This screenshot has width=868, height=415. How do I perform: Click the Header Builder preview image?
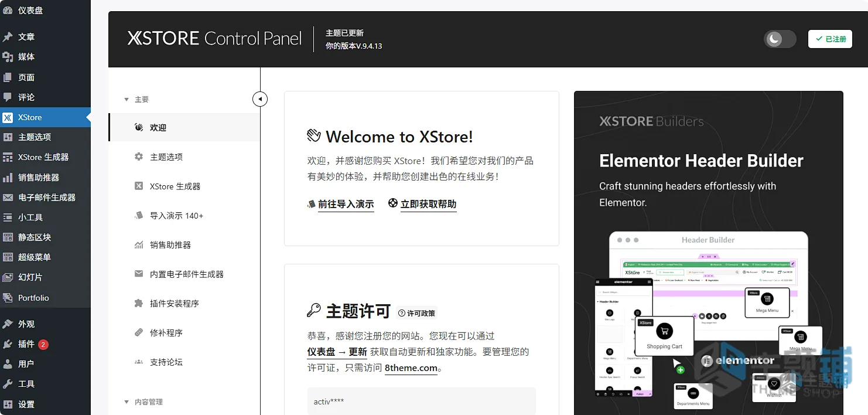click(x=709, y=319)
